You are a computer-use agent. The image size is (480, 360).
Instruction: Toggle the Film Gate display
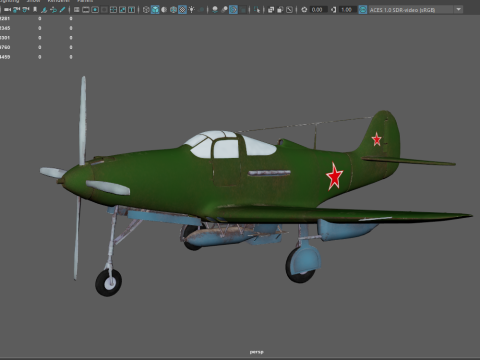click(86, 10)
